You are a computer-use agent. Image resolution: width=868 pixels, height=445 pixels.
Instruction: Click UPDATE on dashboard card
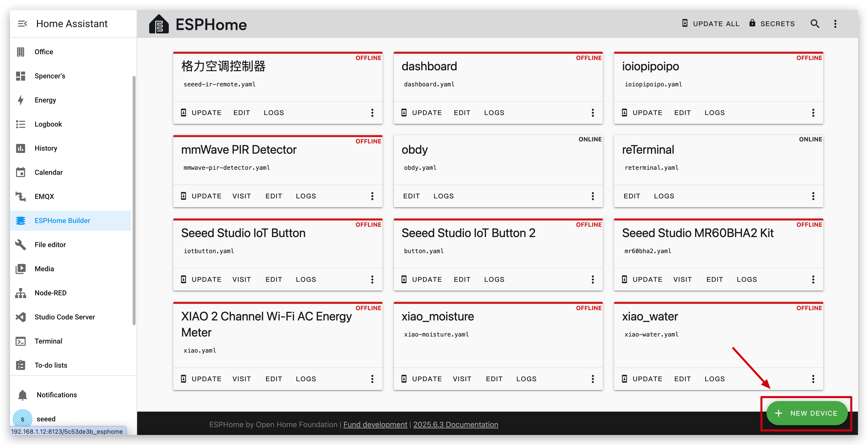click(421, 113)
